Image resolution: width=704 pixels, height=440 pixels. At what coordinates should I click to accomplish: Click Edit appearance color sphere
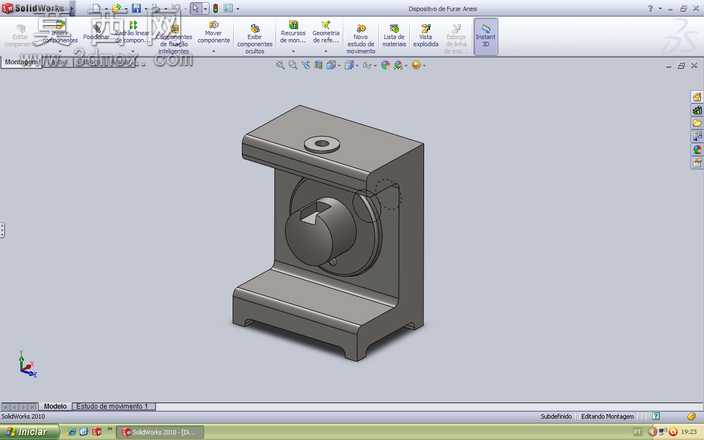pyautogui.click(x=385, y=66)
